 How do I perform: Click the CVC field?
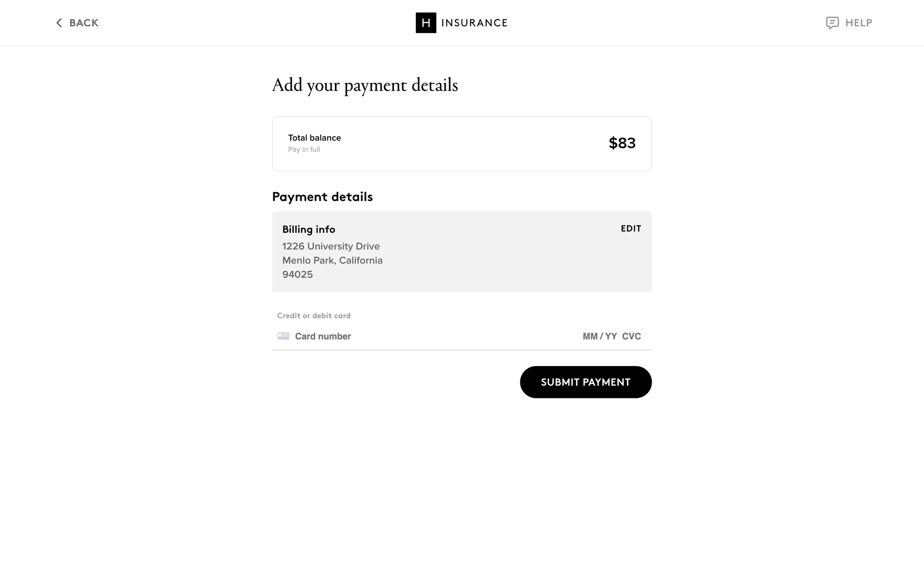pos(631,336)
